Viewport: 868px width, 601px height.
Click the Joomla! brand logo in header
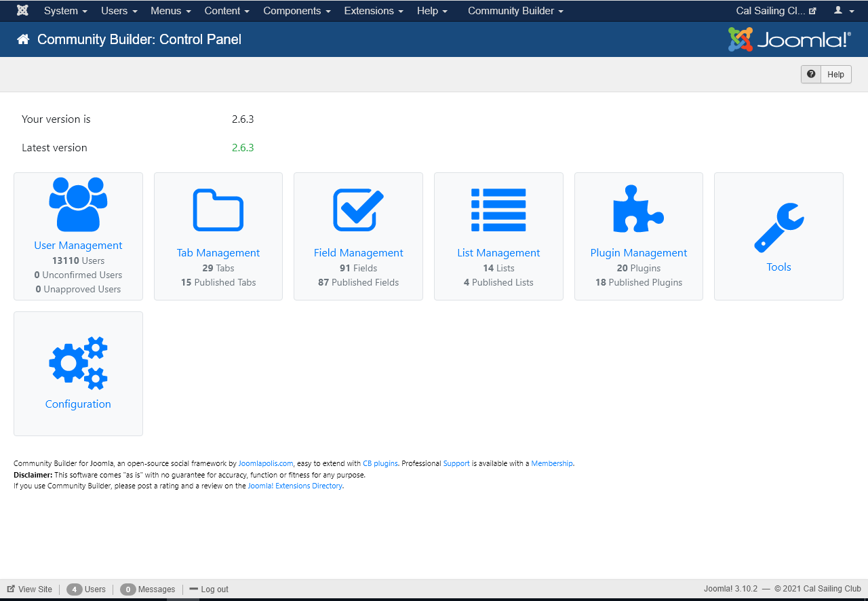[x=789, y=39]
